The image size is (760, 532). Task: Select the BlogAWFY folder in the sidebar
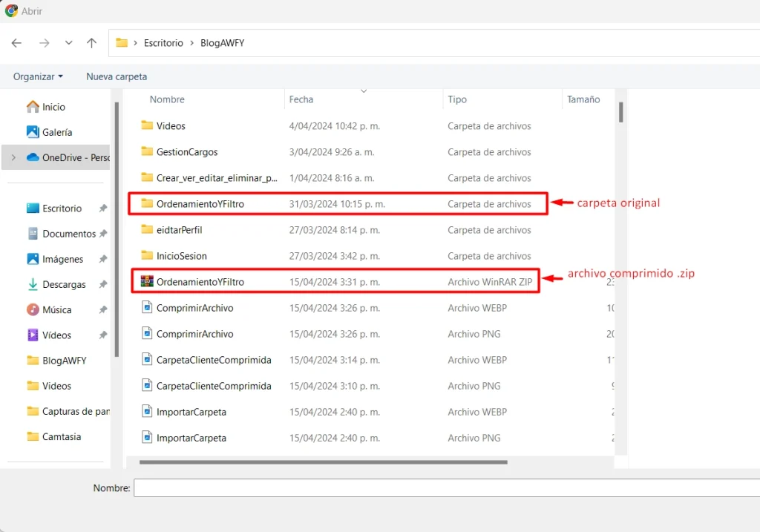(56, 361)
